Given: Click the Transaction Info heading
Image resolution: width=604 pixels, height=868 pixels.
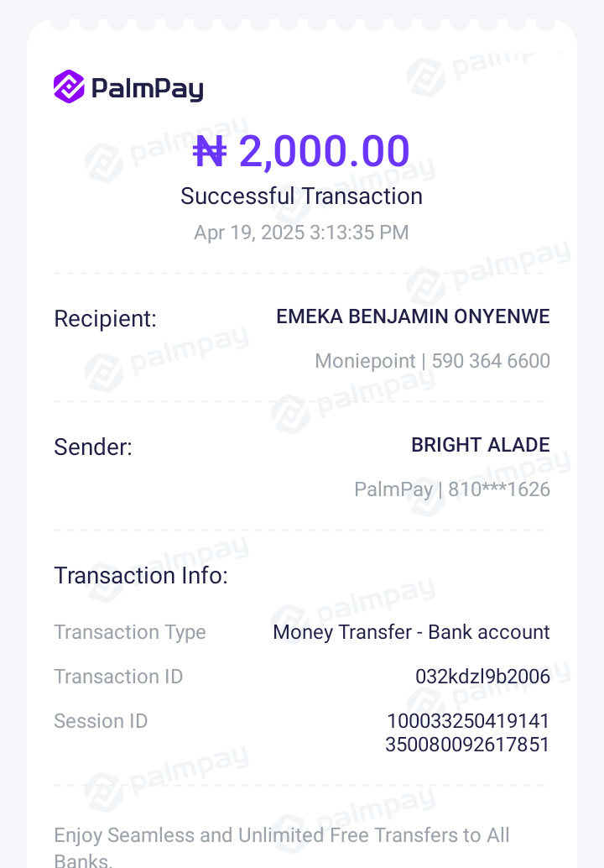Looking at the screenshot, I should [141, 576].
